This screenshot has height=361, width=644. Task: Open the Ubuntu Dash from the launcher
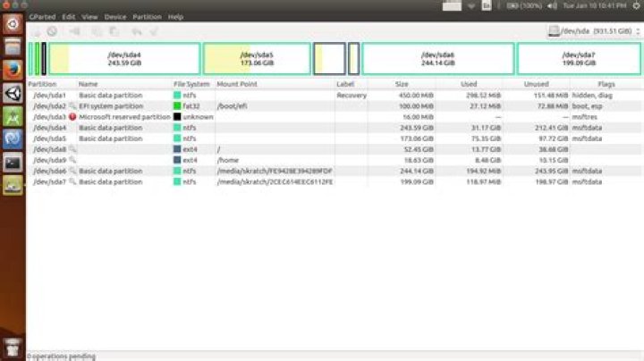point(13,24)
